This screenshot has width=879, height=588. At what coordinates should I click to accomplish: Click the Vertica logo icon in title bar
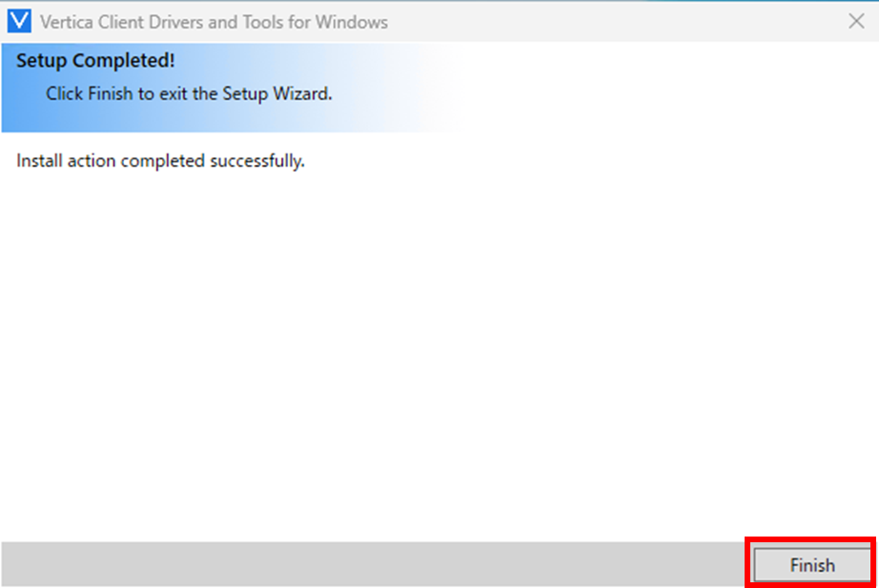coord(19,21)
